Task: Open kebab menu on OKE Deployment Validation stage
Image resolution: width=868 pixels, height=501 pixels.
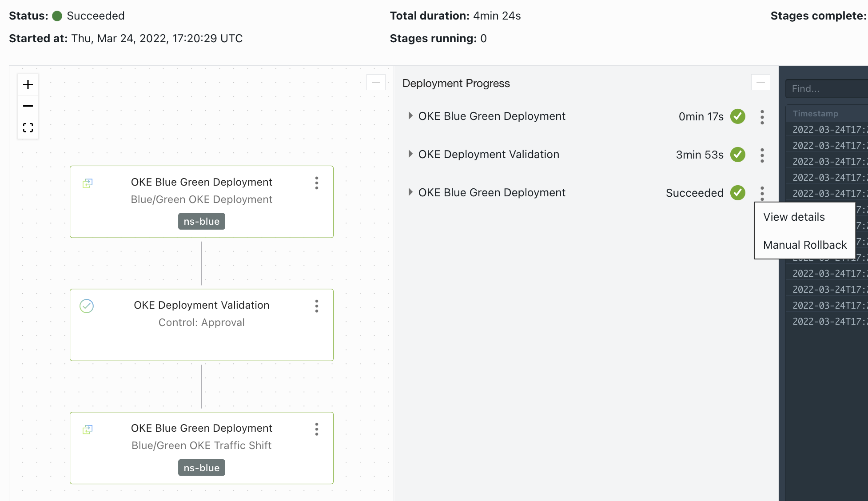Action: click(317, 306)
